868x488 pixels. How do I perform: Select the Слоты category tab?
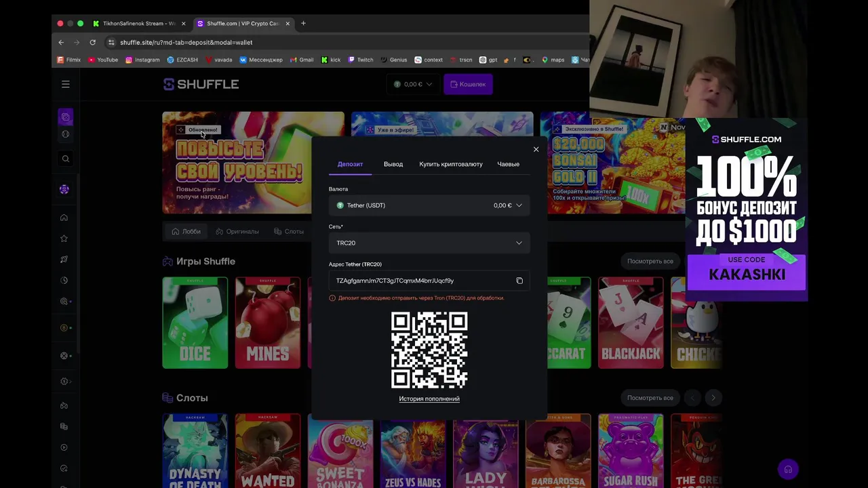[x=290, y=231]
